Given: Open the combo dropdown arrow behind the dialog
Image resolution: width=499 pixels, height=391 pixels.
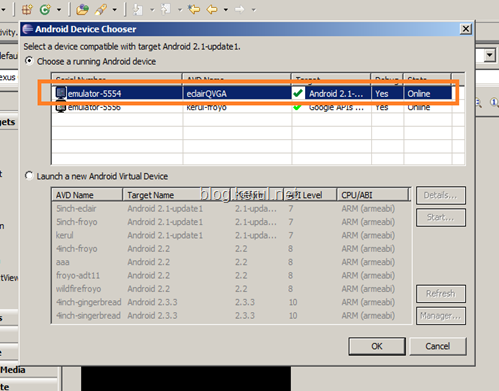Looking at the screenshot, I should [489, 55].
